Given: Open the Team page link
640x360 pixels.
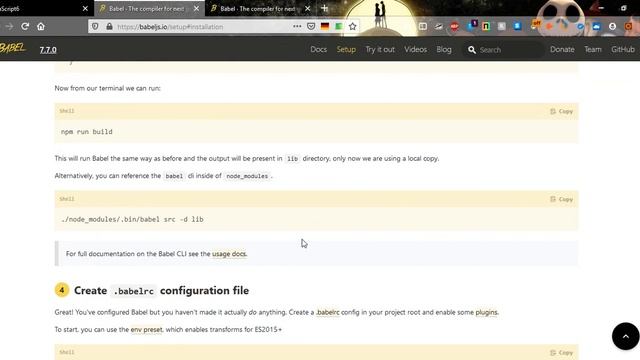Looking at the screenshot, I should pos(593,49).
